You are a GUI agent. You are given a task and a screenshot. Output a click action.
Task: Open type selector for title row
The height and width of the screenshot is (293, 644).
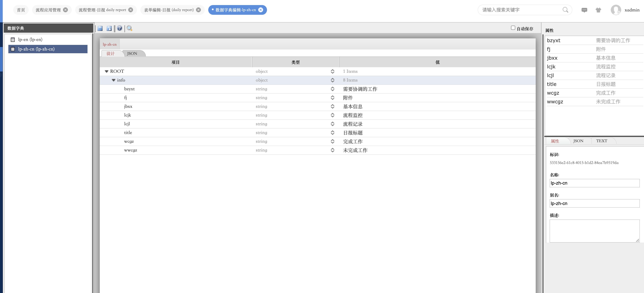click(332, 133)
